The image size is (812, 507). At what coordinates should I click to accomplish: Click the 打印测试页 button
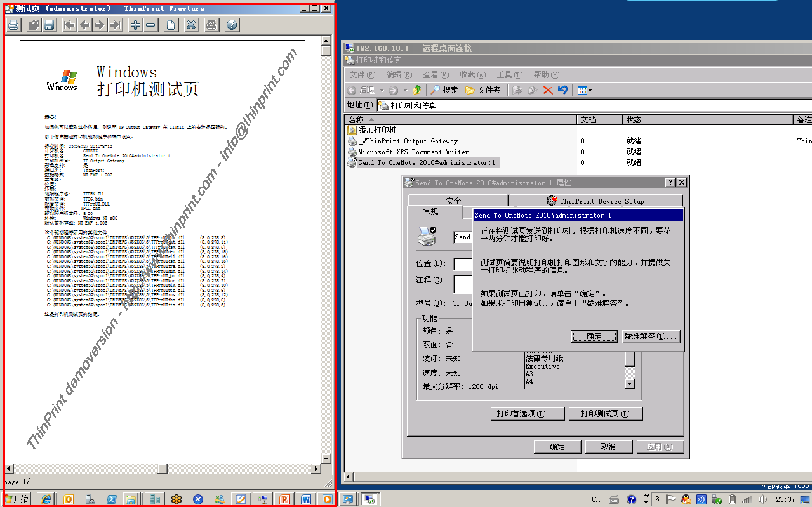606,414
